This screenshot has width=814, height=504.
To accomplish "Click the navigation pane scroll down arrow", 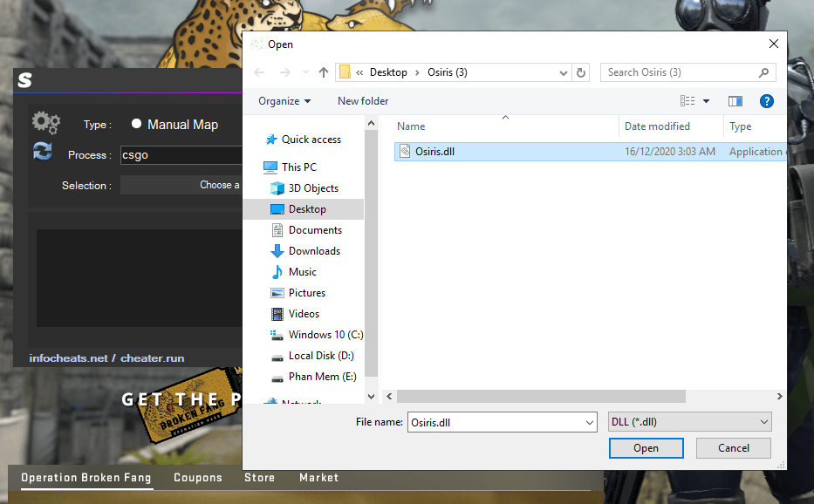I will 371,397.
